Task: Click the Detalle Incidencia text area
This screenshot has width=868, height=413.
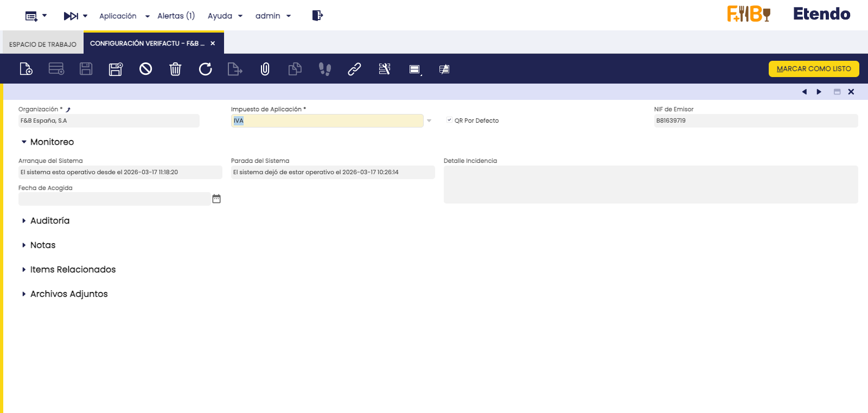Action: (650, 185)
